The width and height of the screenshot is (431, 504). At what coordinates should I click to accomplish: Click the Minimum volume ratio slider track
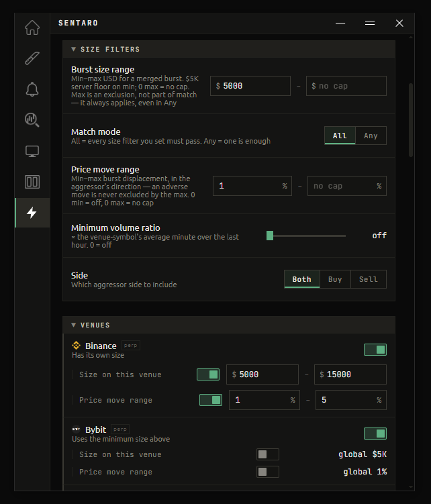[x=306, y=236]
